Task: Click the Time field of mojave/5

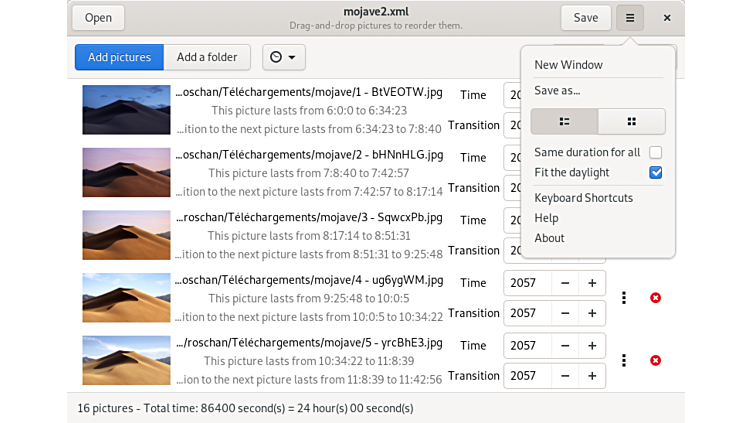Action: pos(525,346)
